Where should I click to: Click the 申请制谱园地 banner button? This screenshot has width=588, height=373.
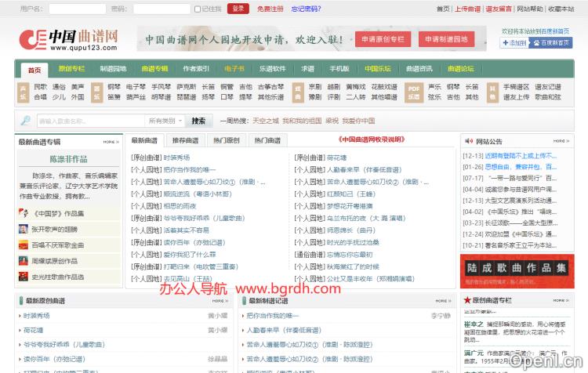pos(446,39)
